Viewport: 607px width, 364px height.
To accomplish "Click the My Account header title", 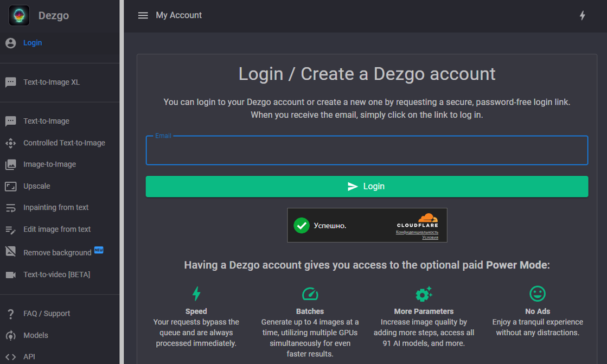I will pos(179,16).
